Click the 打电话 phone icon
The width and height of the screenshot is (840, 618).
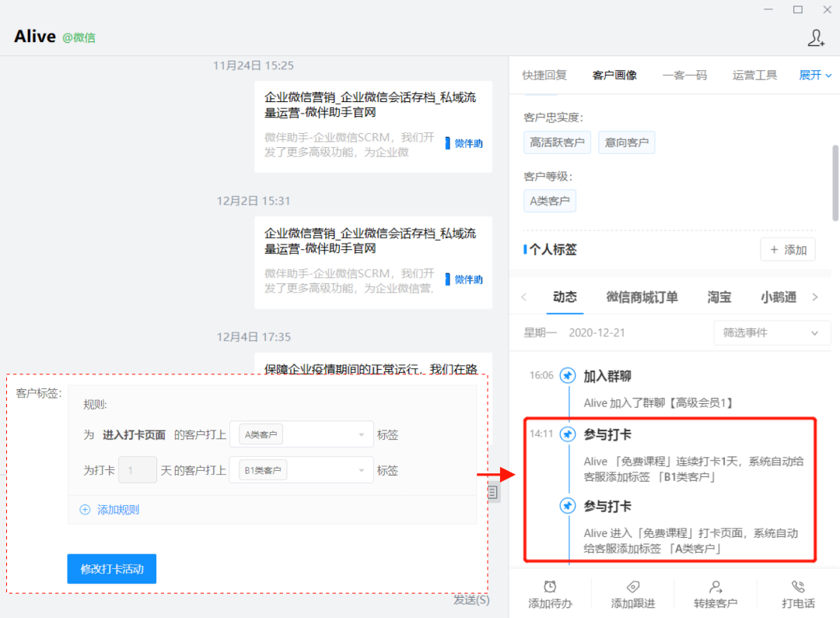click(x=798, y=589)
